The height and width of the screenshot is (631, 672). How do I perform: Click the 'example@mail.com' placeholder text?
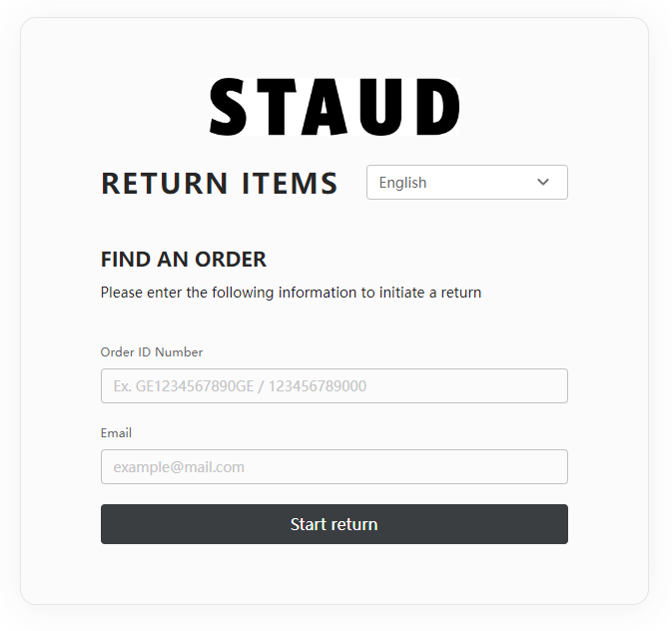click(179, 467)
